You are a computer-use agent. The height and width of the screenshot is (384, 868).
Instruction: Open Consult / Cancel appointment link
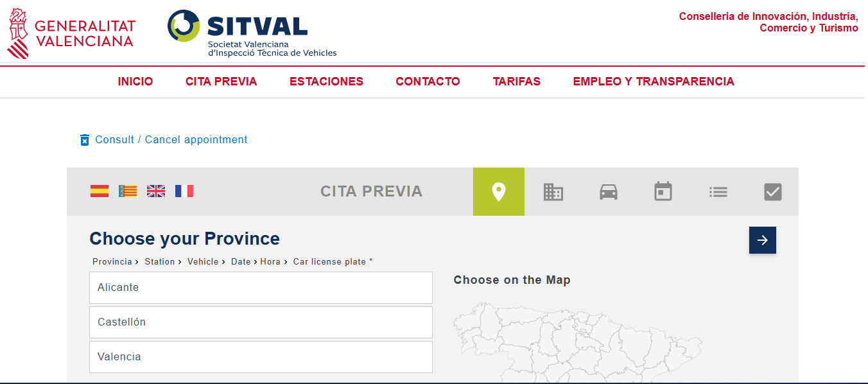click(x=171, y=139)
